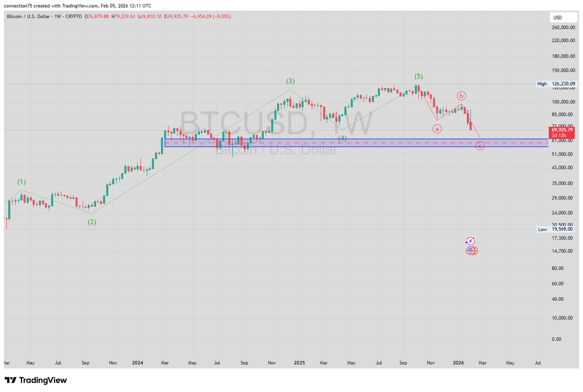Viewport: 583px width, 392px height.
Task: Click the 85,000.00 price axis label
Action: click(x=563, y=115)
